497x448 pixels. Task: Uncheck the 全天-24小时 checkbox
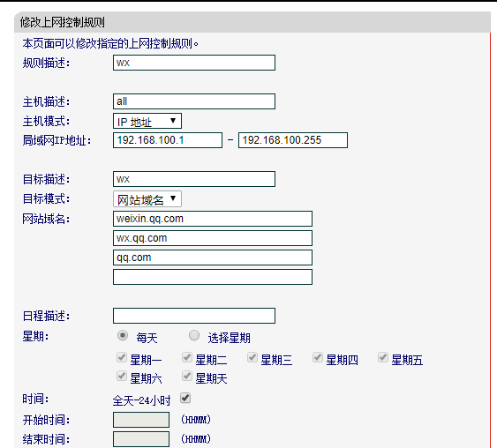coord(185,398)
